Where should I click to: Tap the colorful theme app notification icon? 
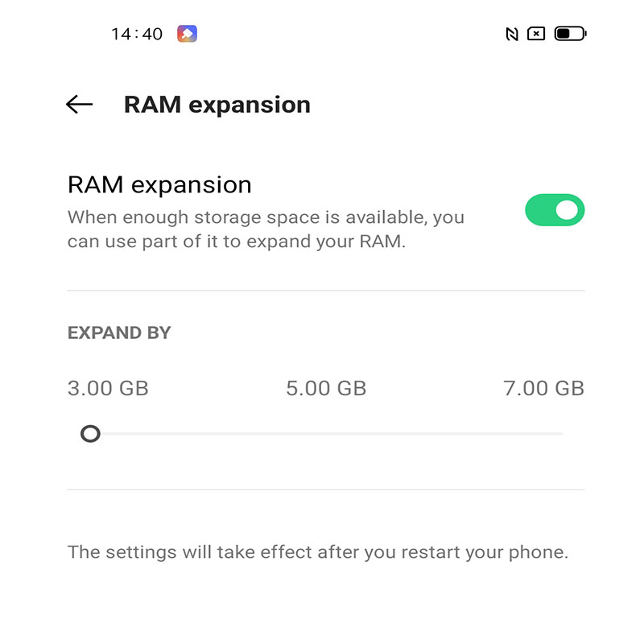point(187,33)
